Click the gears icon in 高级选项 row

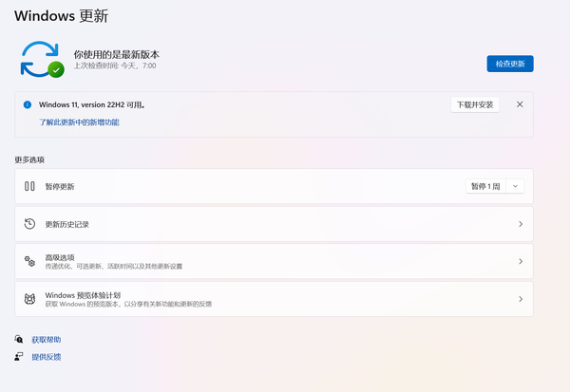pyautogui.click(x=29, y=261)
